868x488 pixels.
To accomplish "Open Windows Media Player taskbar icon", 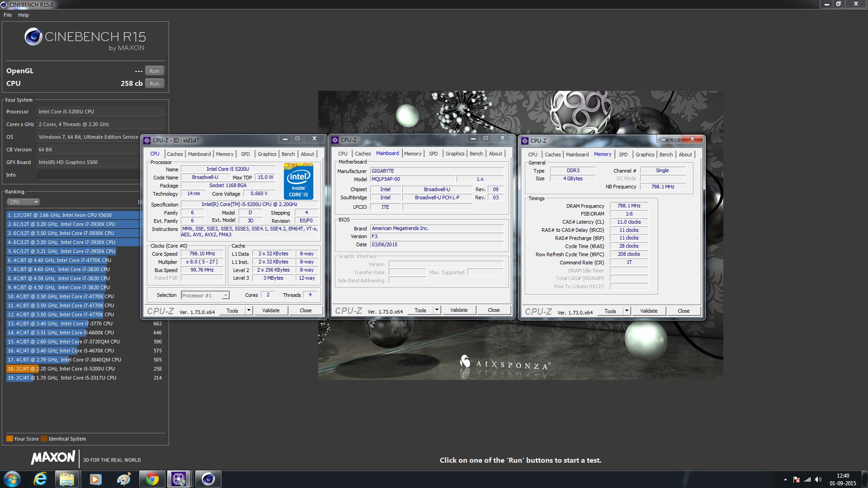I will point(95,479).
